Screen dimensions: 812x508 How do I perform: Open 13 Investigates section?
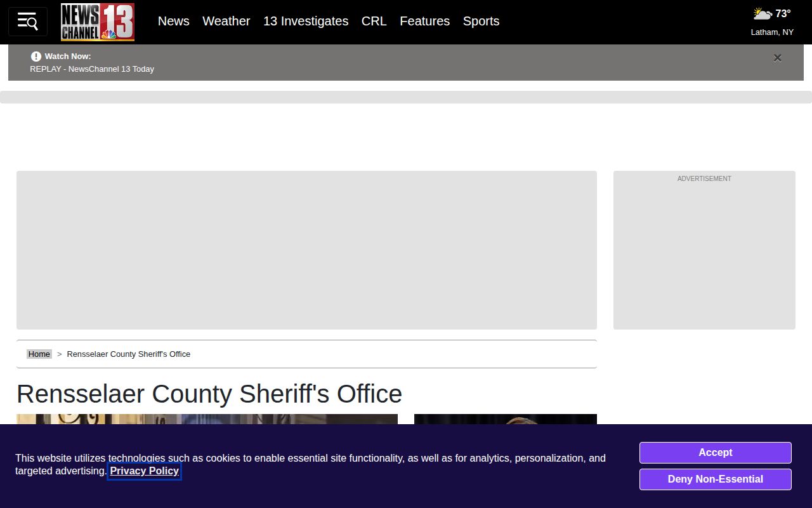click(x=306, y=21)
